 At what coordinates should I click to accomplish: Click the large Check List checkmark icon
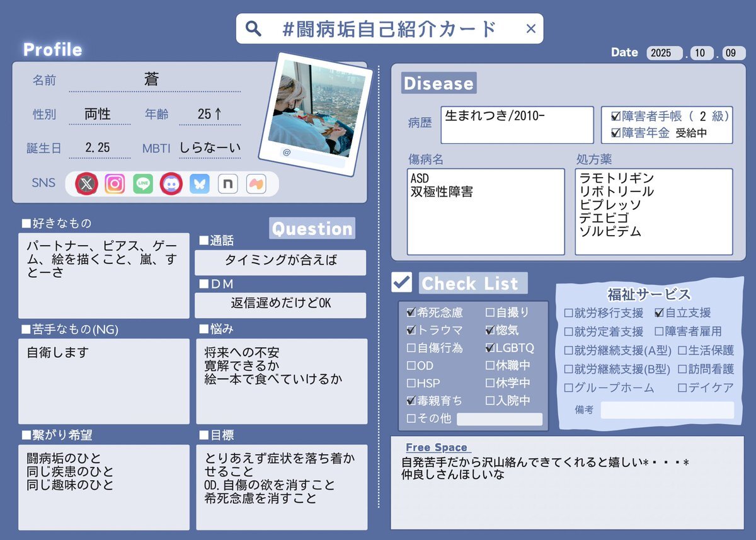pyautogui.click(x=401, y=282)
